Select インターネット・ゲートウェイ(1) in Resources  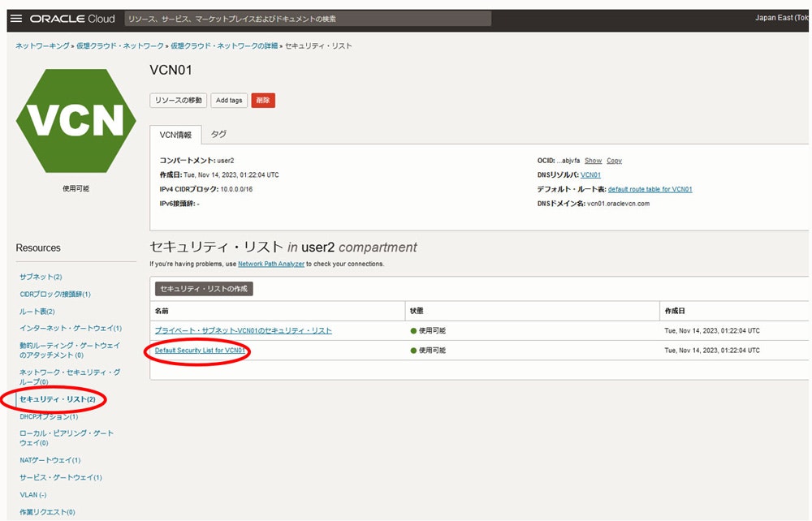[x=71, y=328]
